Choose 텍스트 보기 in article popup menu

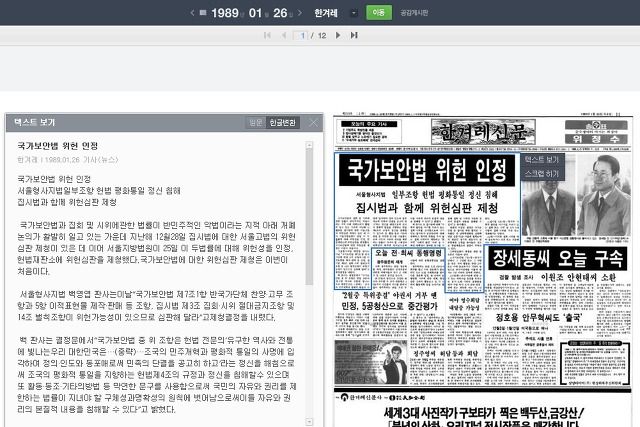[541, 160]
